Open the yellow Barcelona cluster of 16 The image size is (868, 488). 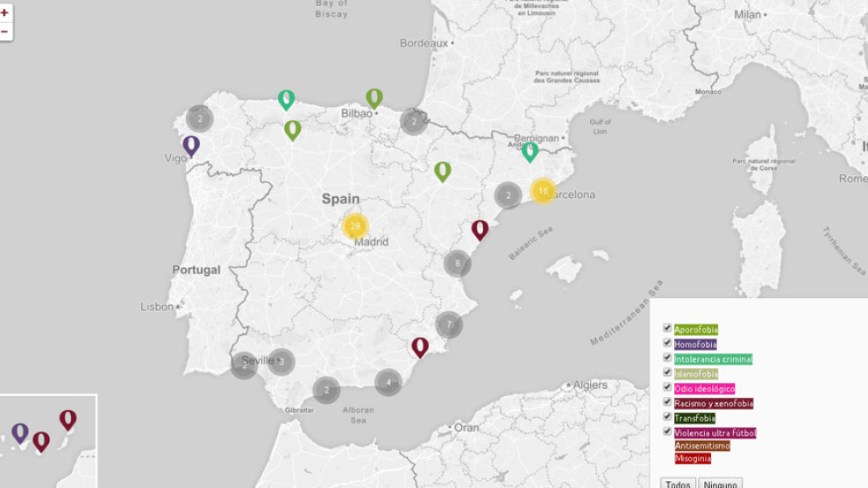(543, 191)
